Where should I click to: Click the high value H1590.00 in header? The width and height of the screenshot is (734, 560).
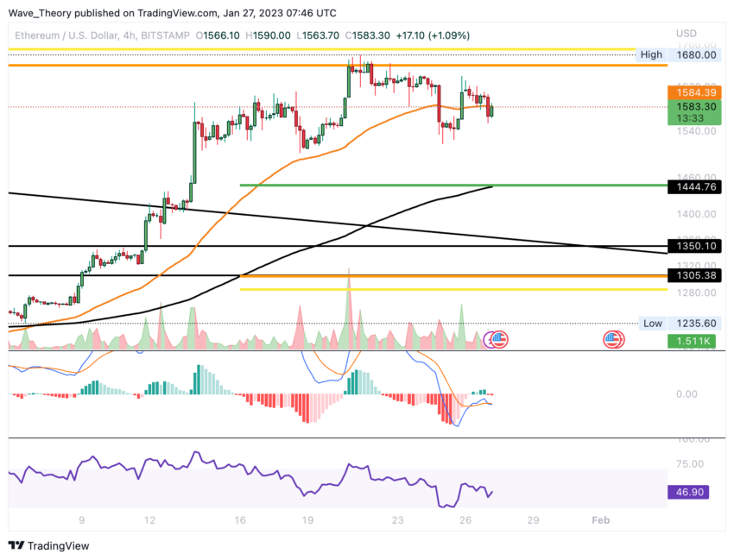(x=268, y=35)
